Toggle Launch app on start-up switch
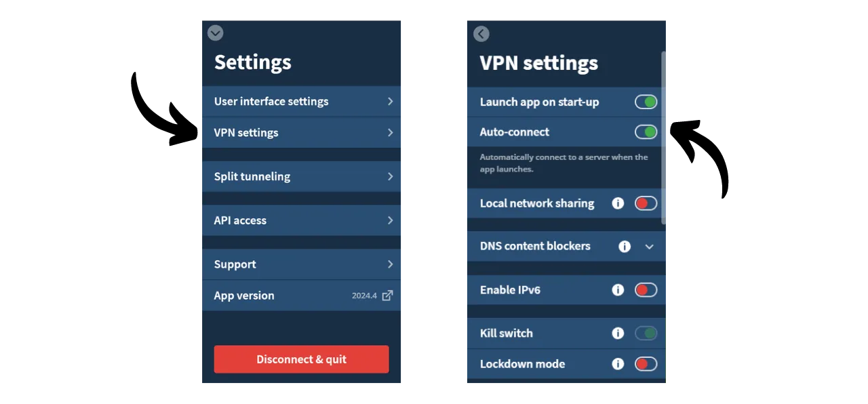Image resolution: width=868 pixels, height=404 pixels. click(x=646, y=102)
